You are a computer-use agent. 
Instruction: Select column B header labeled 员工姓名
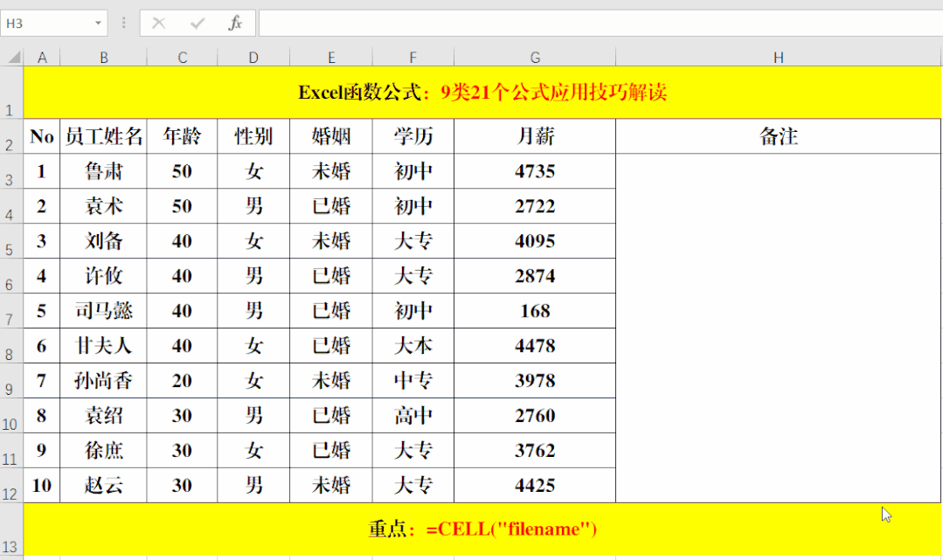tap(103, 57)
